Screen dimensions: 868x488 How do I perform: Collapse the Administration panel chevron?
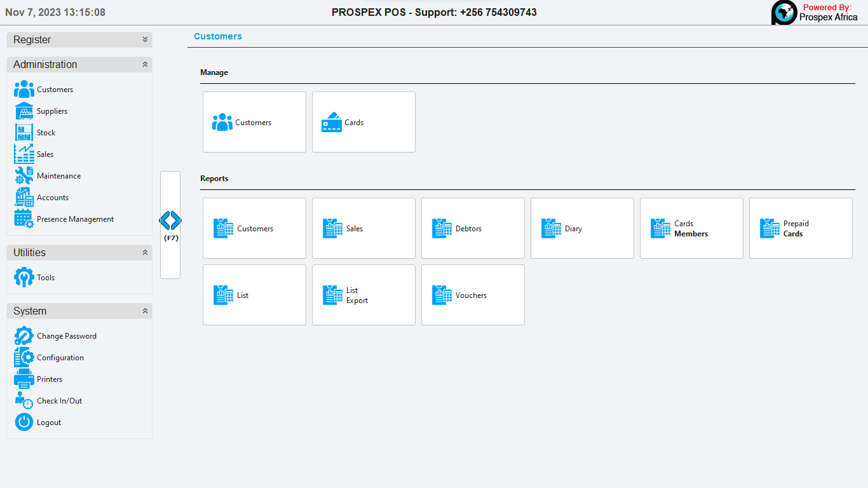[x=145, y=65]
